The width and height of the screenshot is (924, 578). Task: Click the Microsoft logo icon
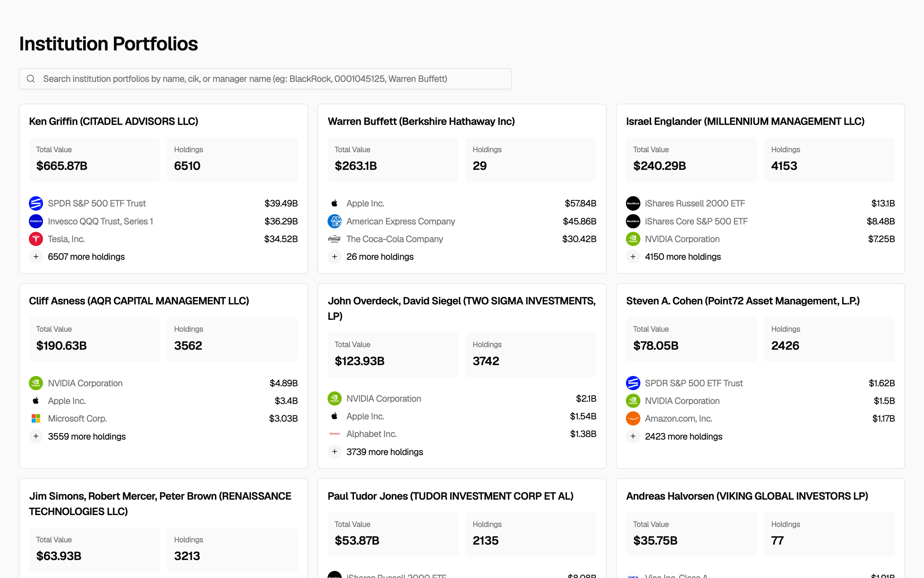coord(36,419)
